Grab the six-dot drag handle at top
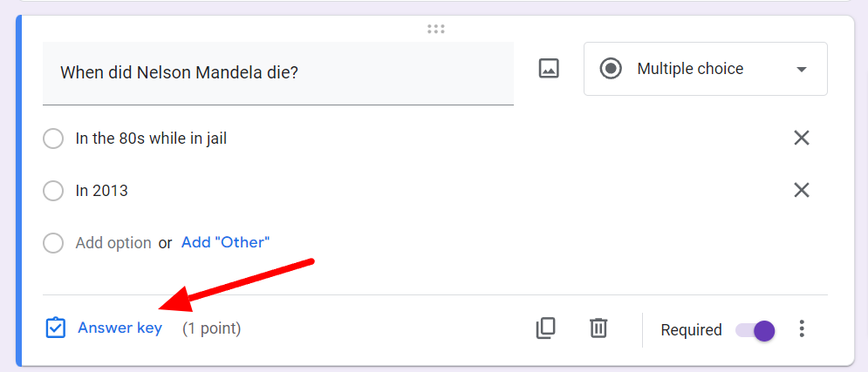The width and height of the screenshot is (868, 372). [436, 30]
